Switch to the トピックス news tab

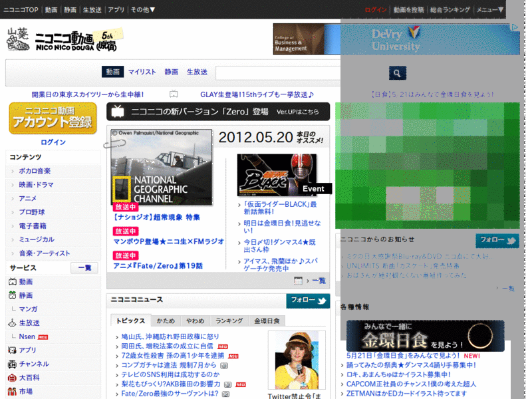coord(130,321)
